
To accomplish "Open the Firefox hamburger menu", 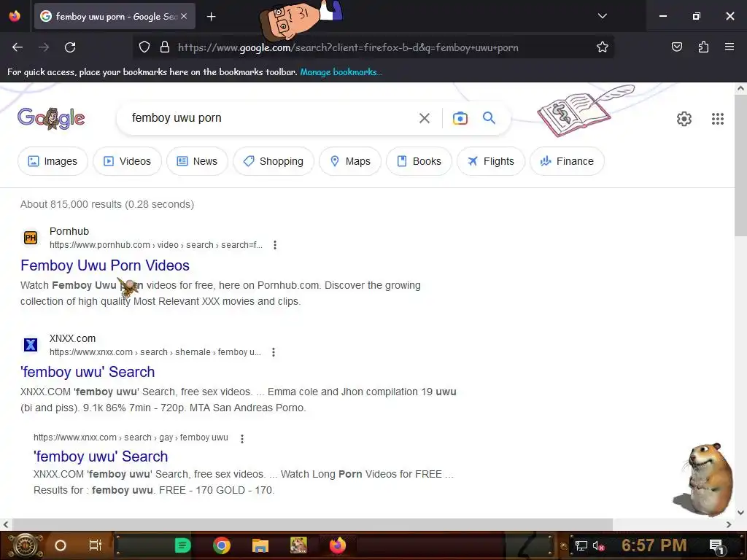I will pyautogui.click(x=729, y=47).
